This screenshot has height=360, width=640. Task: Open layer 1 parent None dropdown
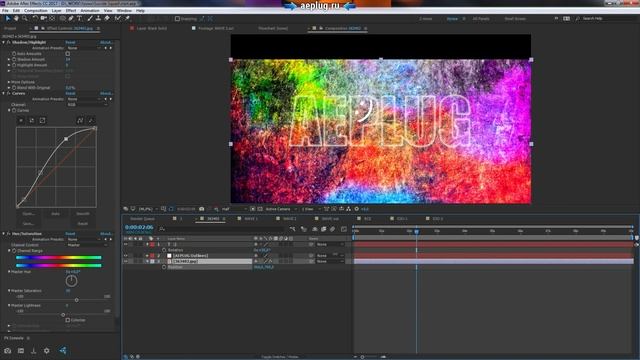[x=330, y=244]
